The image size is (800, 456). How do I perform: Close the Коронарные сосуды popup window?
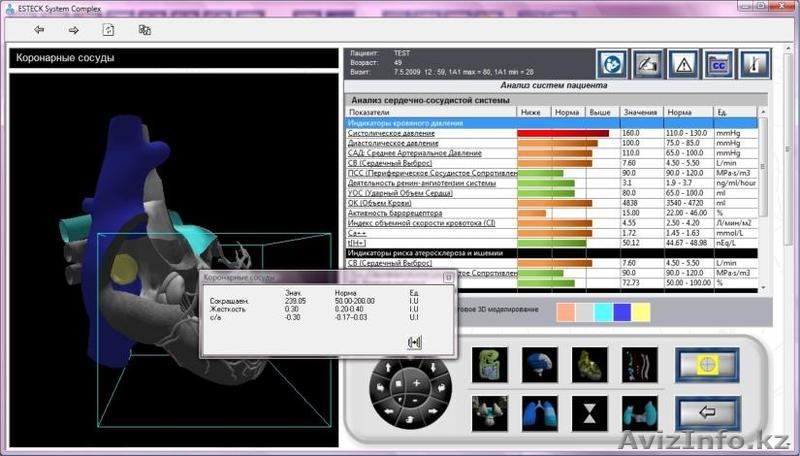point(448,277)
